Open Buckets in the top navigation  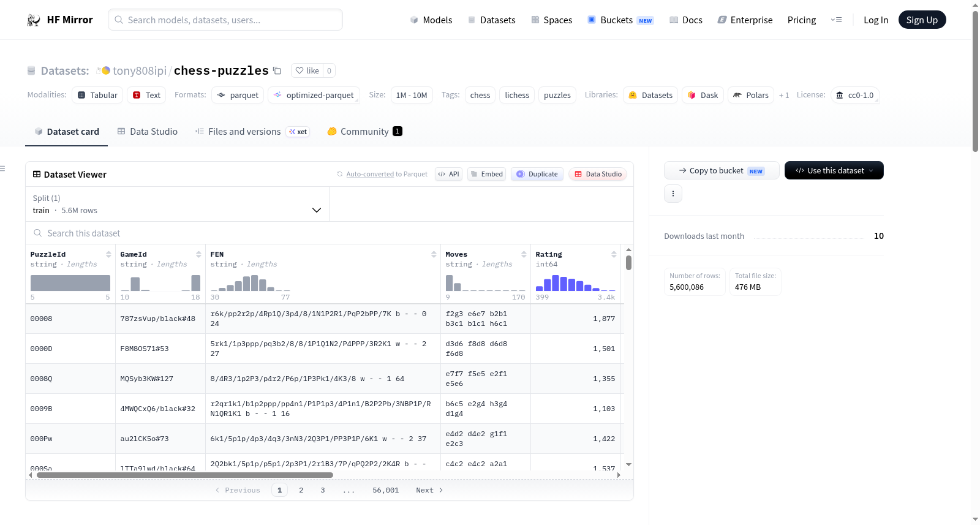[620, 20]
